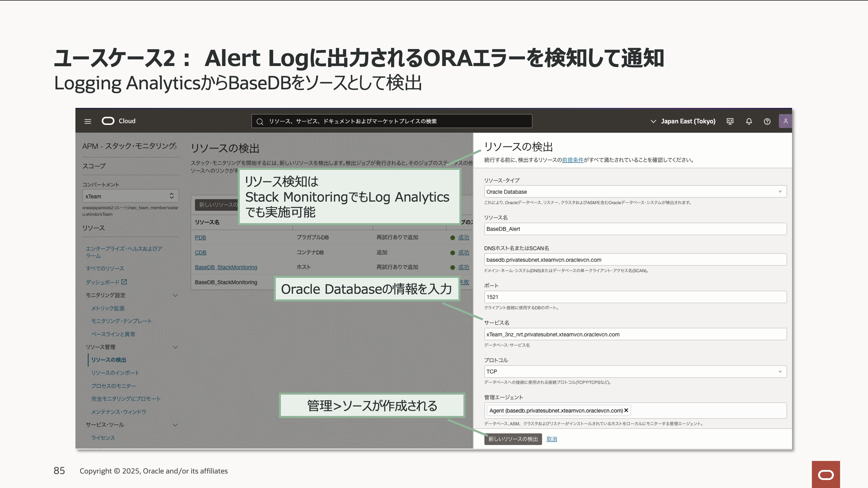The width and height of the screenshot is (868, 488).
Task: Open the Resource Type Oracle Database dropdown
Action: [635, 192]
